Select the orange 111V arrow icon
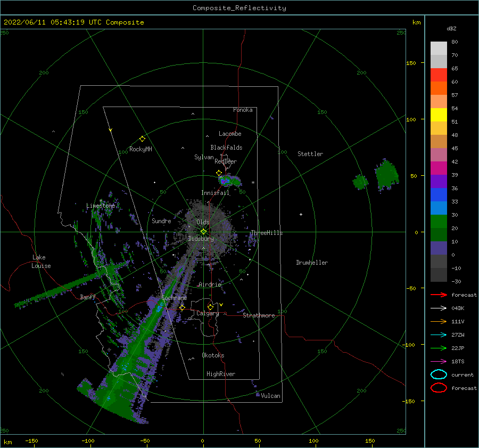This screenshot has width=479, height=448. (439, 321)
